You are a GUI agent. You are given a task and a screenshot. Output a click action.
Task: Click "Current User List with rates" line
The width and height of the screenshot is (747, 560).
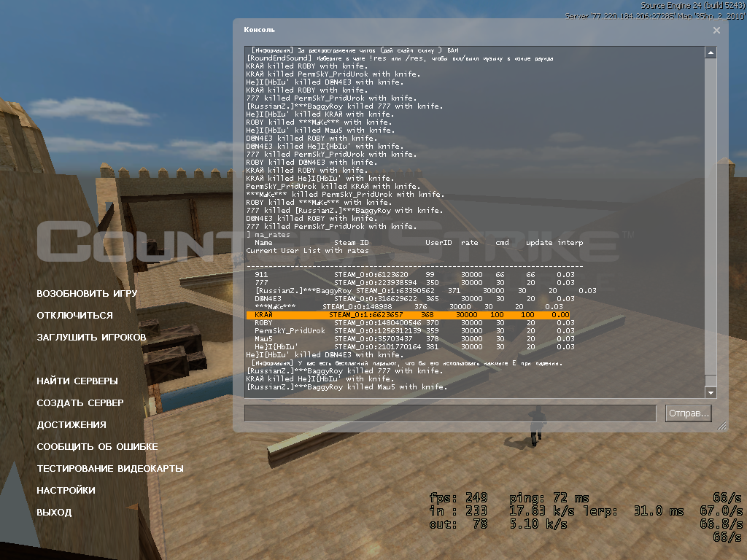(307, 251)
